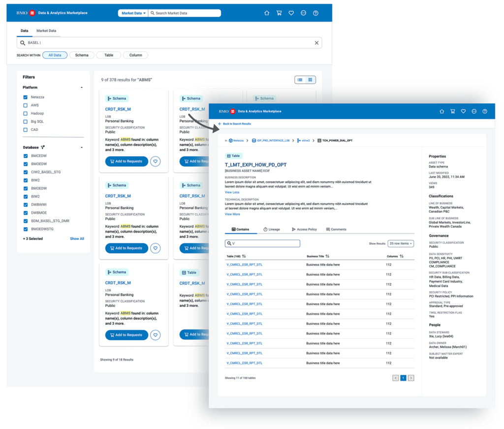
Task: Switch to the Lineage tab
Action: [x=272, y=229]
